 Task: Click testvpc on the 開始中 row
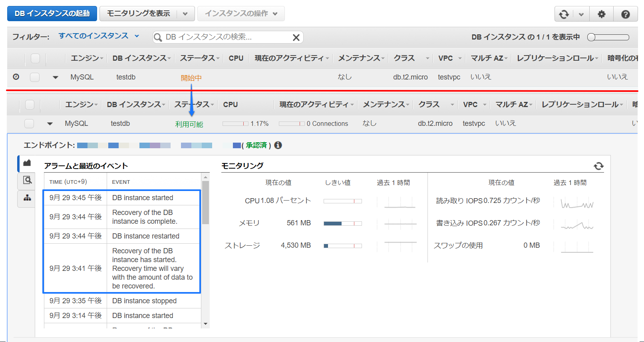click(x=449, y=77)
